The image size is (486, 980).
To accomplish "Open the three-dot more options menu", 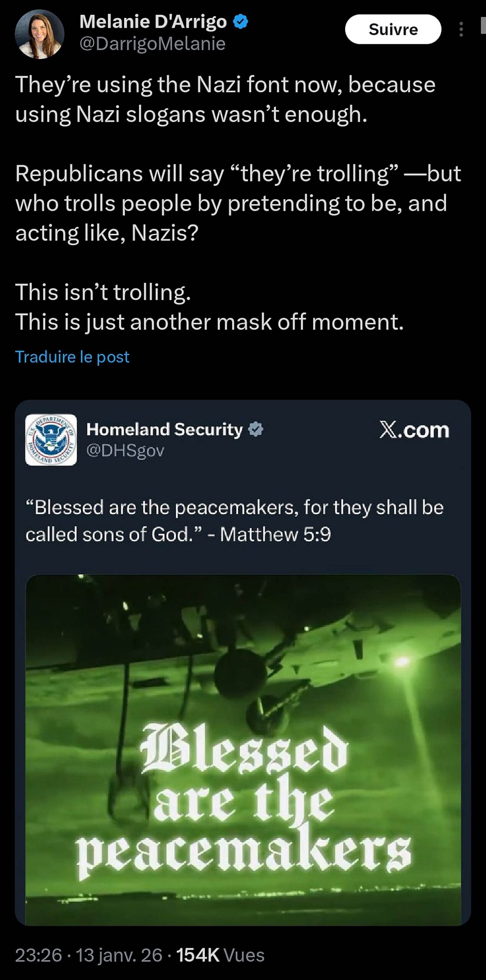I will coord(461,29).
